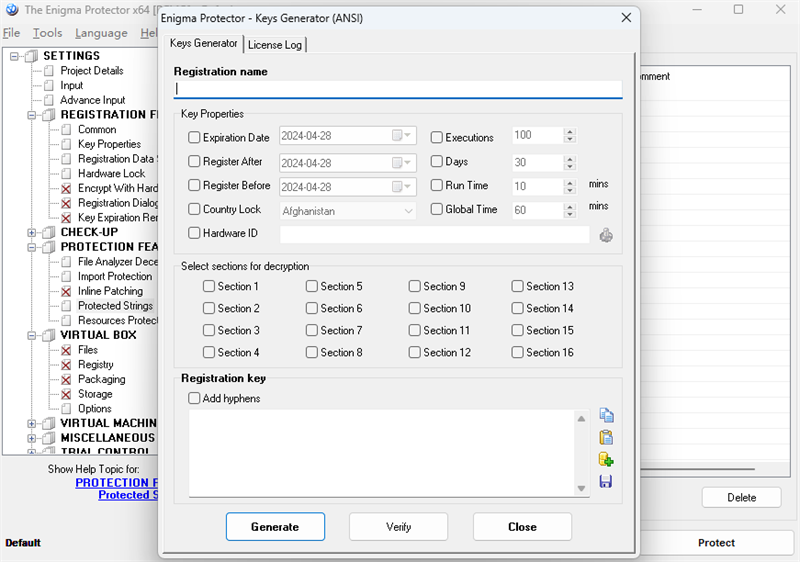
Task: Check the Hardware ID checkbox
Action: click(x=194, y=233)
